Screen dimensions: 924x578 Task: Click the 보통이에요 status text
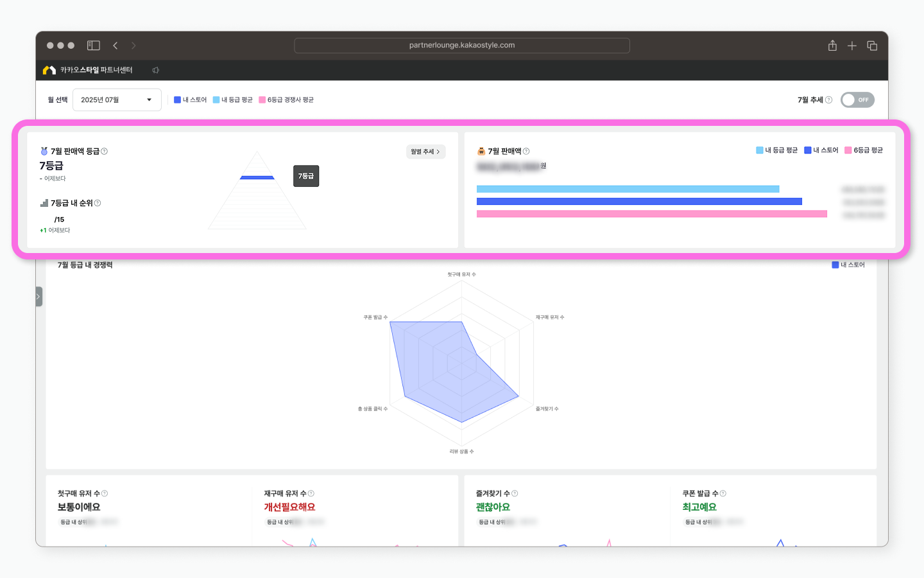point(79,507)
